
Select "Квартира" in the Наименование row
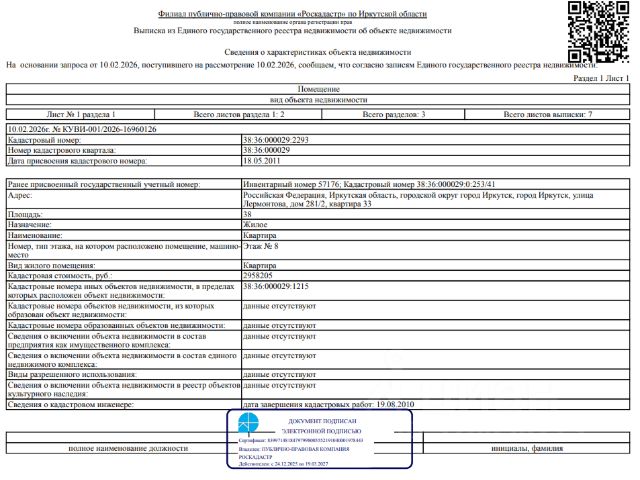(259, 236)
